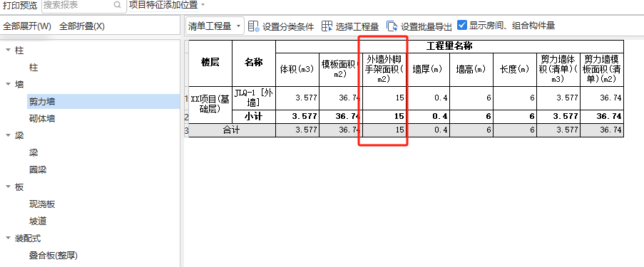Image resolution: width=644 pixels, height=267 pixels.
Task: Click the XX项目(基础层) cell
Action: (x=210, y=105)
